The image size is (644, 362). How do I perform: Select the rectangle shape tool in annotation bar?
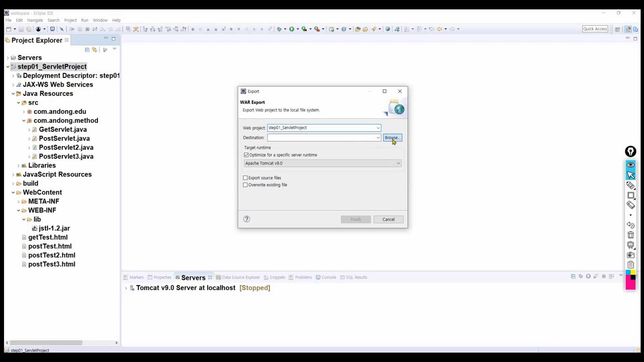click(631, 195)
